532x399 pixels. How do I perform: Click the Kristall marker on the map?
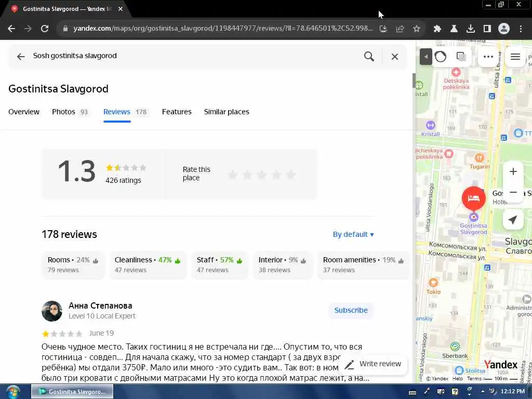tap(430, 125)
